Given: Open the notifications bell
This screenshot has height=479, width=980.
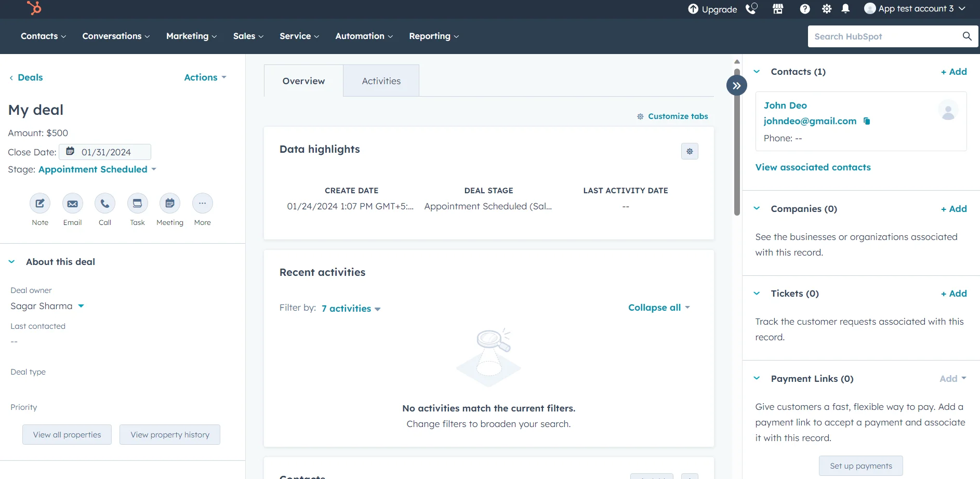Looking at the screenshot, I should click(x=845, y=9).
